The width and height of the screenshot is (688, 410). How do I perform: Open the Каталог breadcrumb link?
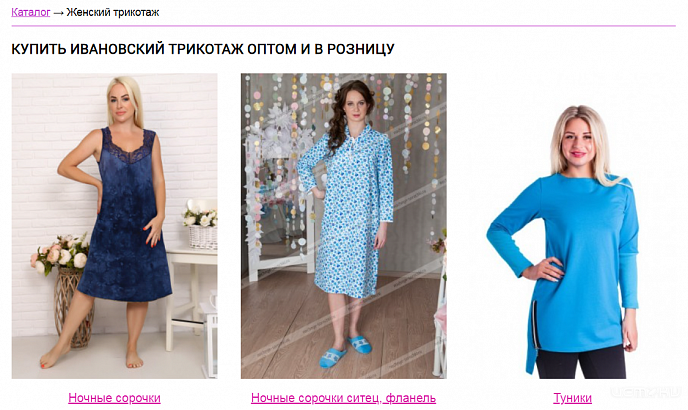tap(31, 12)
